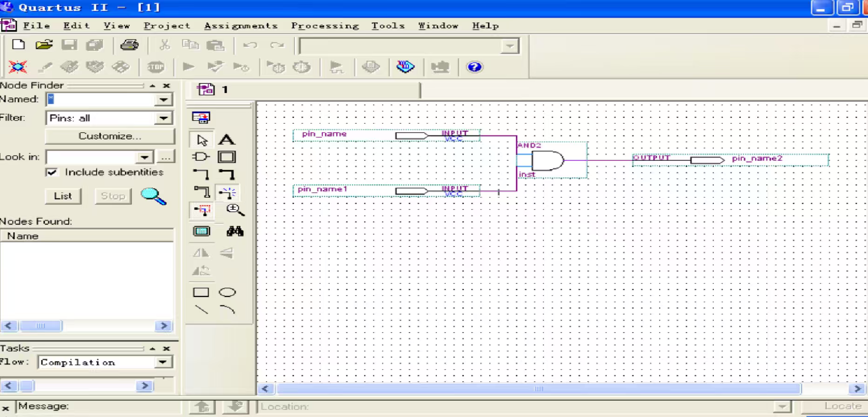Toggle the rubberbanding tool
Image resolution: width=868 pixels, height=417 pixels.
coord(228,192)
